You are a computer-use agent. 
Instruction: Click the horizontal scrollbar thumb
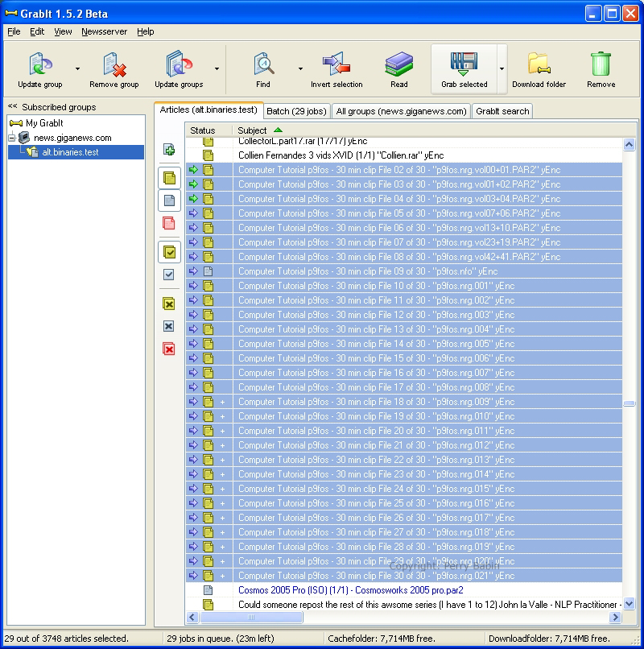[251, 617]
